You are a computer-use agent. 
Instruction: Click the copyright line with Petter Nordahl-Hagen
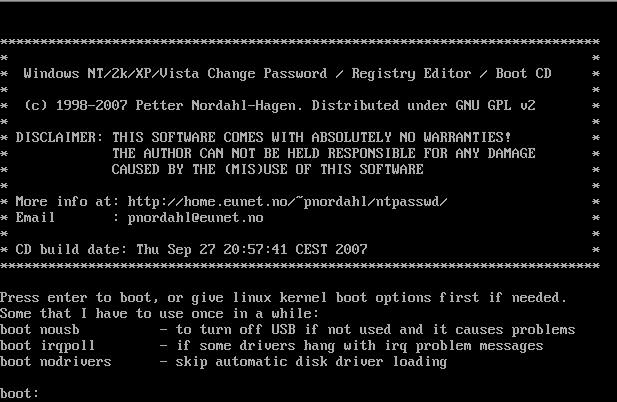[x=279, y=105]
